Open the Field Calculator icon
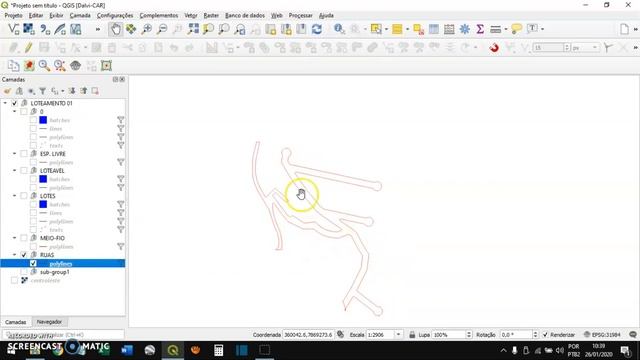This screenshot has height=360, width=640. pyautogui.click(x=449, y=29)
